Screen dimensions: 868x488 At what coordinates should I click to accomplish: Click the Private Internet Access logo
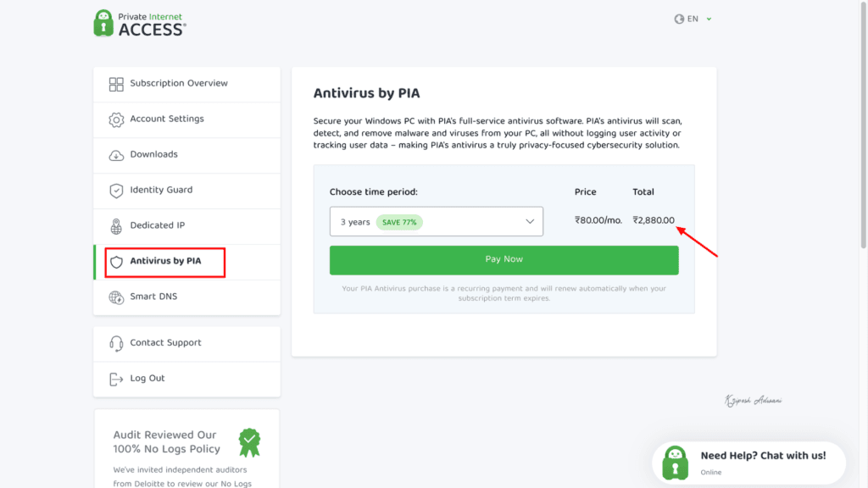[140, 23]
